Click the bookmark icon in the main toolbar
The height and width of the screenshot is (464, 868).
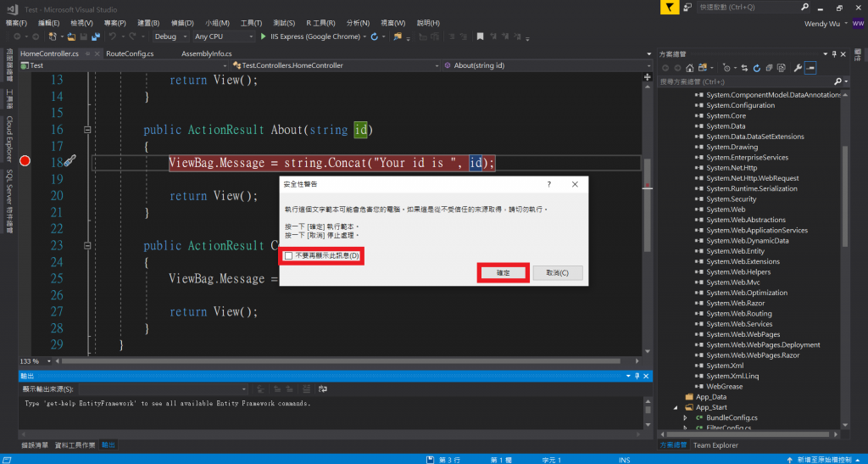pos(480,36)
